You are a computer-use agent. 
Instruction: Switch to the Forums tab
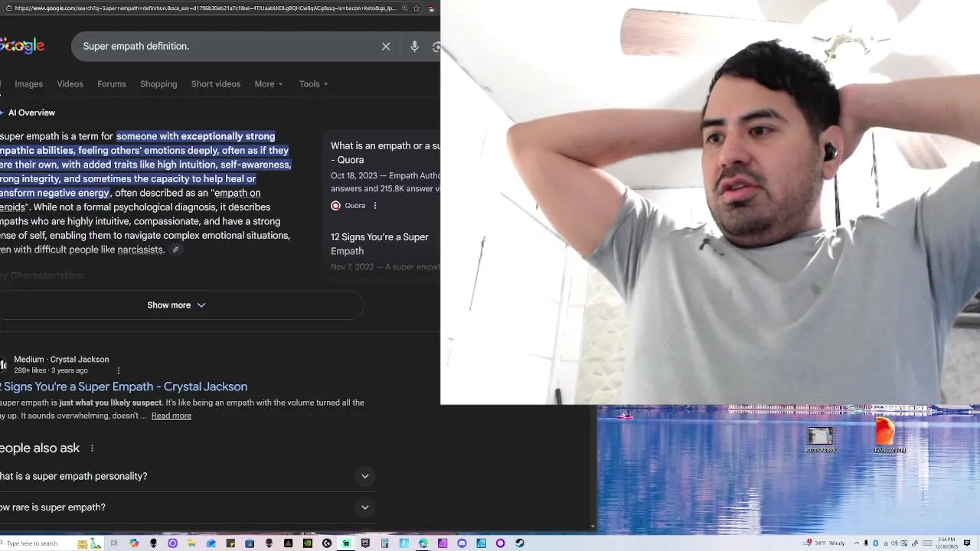112,84
